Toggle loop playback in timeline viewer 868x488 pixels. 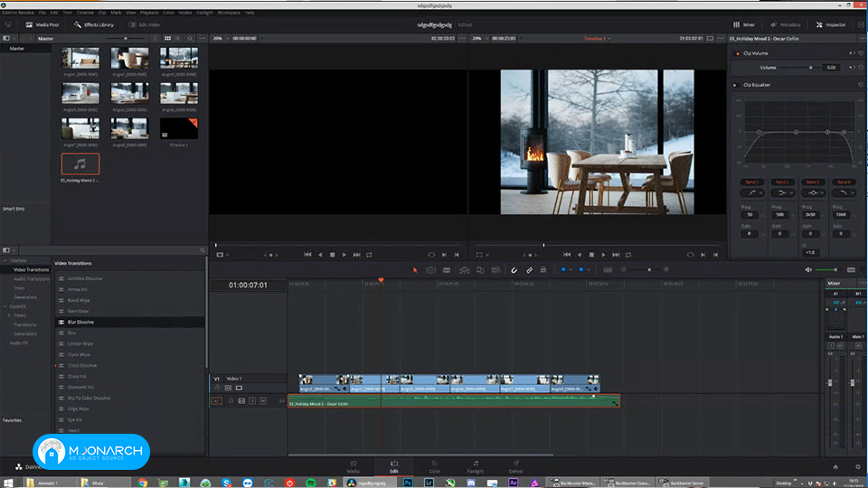tap(628, 255)
